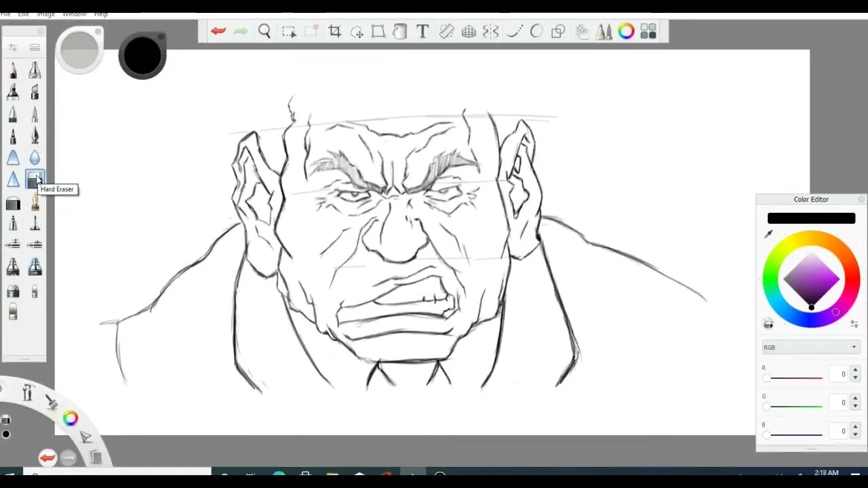Screen dimensions: 868x488
Task: Click the taskbar clock showing 2:18 AM
Action: coord(826,472)
